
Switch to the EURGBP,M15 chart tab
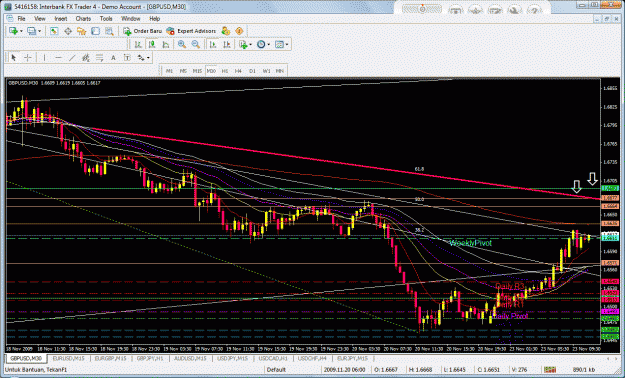[110, 358]
